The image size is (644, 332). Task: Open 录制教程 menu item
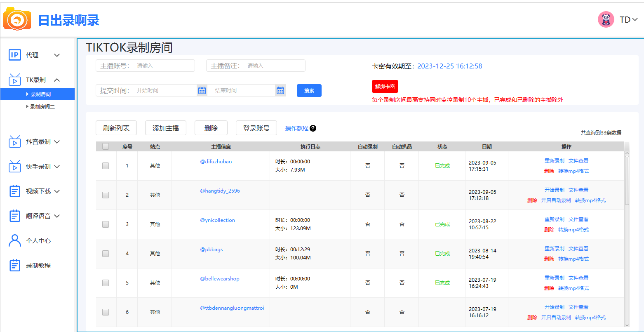pos(38,265)
